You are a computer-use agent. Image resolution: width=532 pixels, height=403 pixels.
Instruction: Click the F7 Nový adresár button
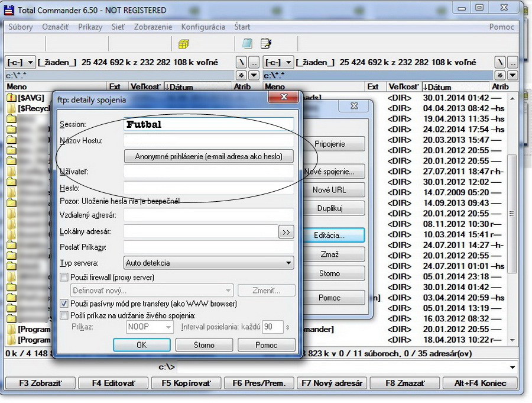(332, 383)
